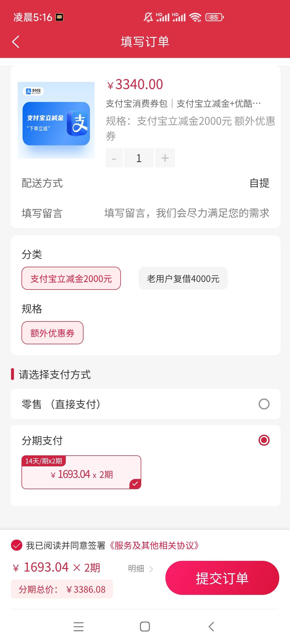Screen dimensions: 290x644
Task: Open 配送方式 delivery method row
Action: tap(145, 183)
